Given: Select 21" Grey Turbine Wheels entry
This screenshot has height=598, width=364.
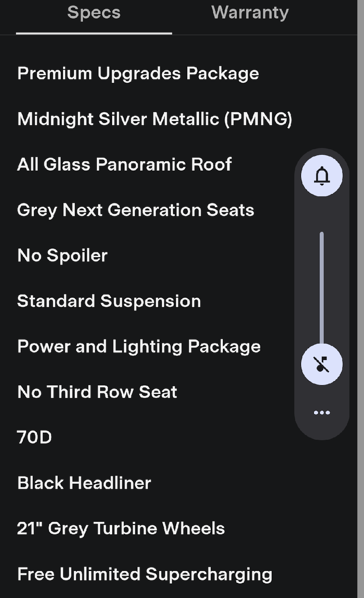Looking at the screenshot, I should coord(121,529).
